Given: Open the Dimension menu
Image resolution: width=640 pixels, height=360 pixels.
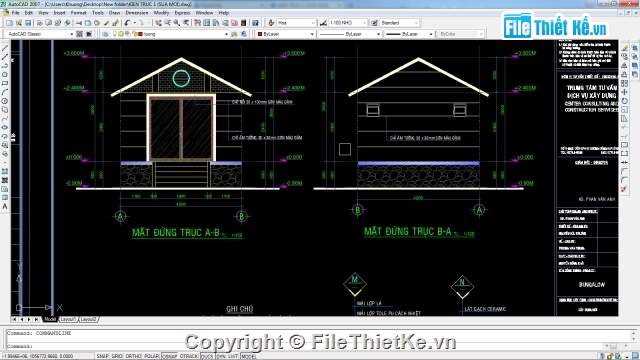Looking at the screenshot, I should [137, 13].
